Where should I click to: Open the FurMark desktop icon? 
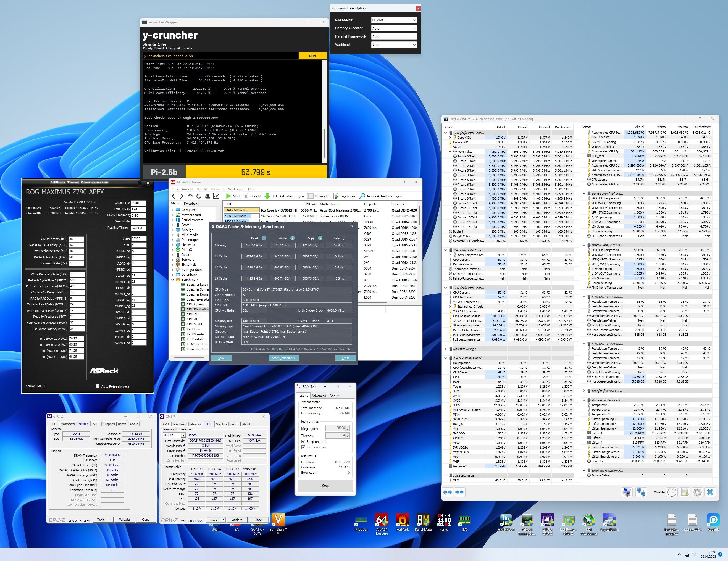402,520
